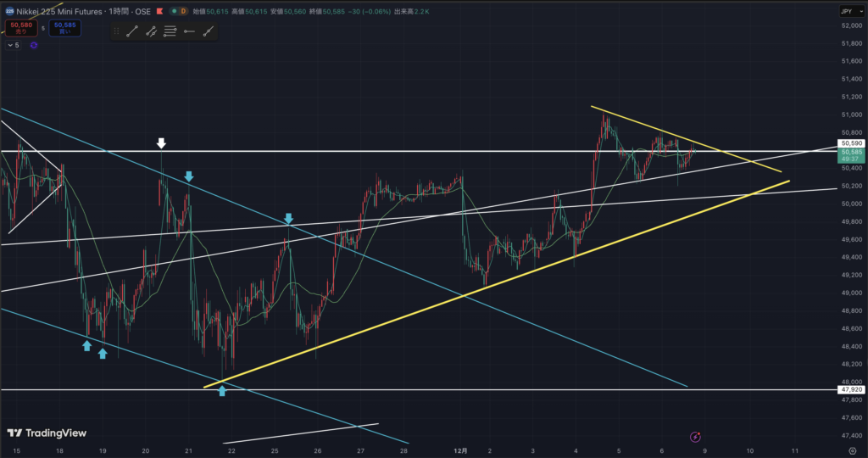
Task: Select the horizontal line tool
Action: 189,31
